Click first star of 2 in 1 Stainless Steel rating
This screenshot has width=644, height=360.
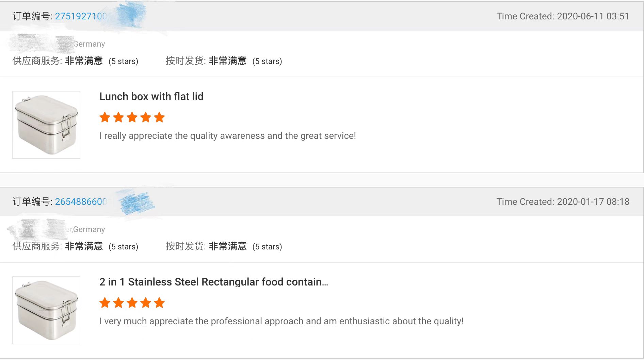tap(105, 303)
